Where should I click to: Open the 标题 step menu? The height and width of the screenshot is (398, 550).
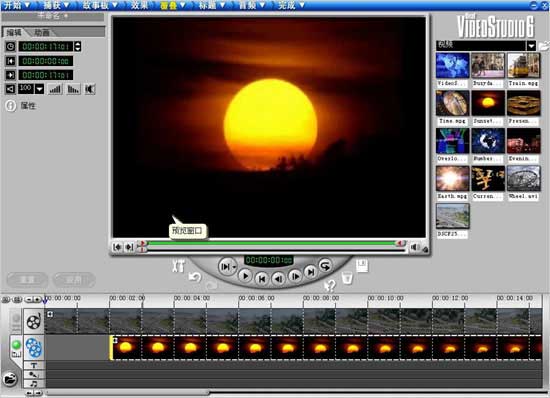tap(212, 5)
